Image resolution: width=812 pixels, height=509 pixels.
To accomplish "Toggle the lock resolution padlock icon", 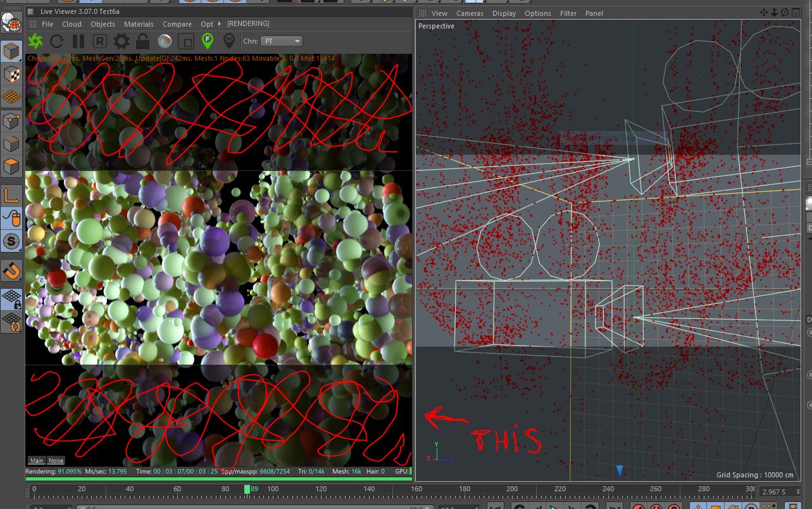I will click(142, 42).
